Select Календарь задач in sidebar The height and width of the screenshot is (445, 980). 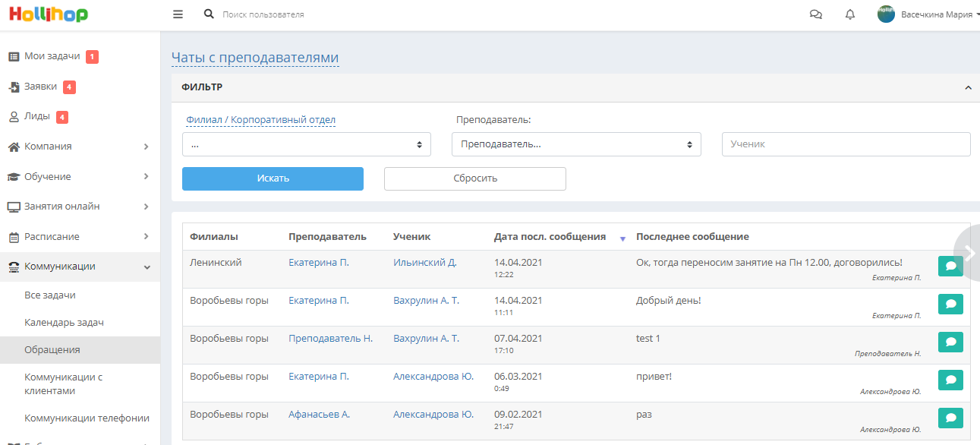point(64,323)
